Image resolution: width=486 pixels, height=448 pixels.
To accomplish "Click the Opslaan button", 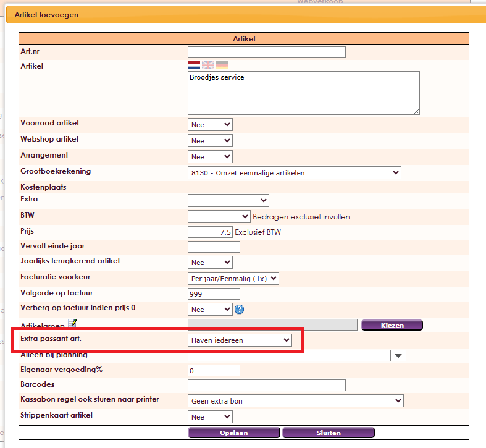I will [x=234, y=433].
